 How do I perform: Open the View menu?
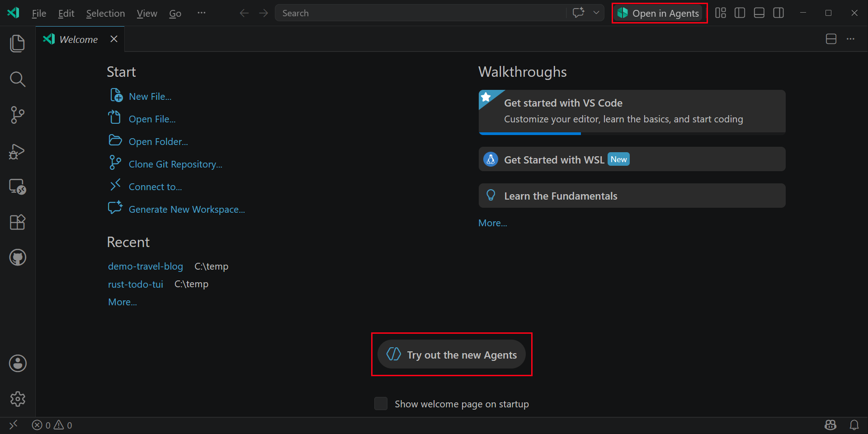147,14
